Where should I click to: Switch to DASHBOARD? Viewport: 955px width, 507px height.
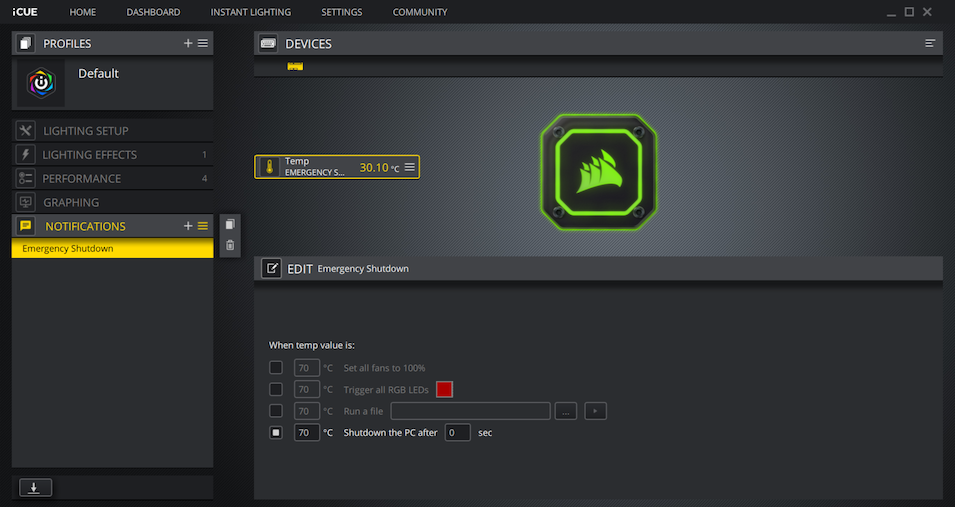click(153, 12)
